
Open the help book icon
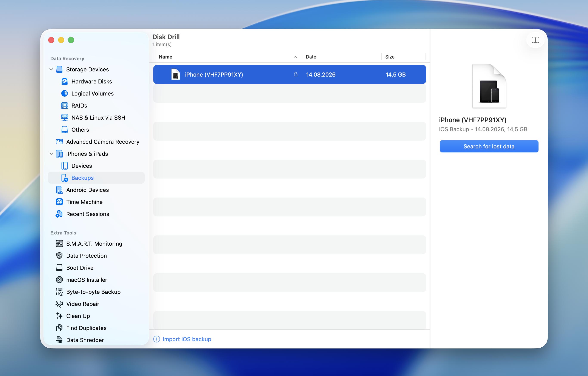click(535, 40)
